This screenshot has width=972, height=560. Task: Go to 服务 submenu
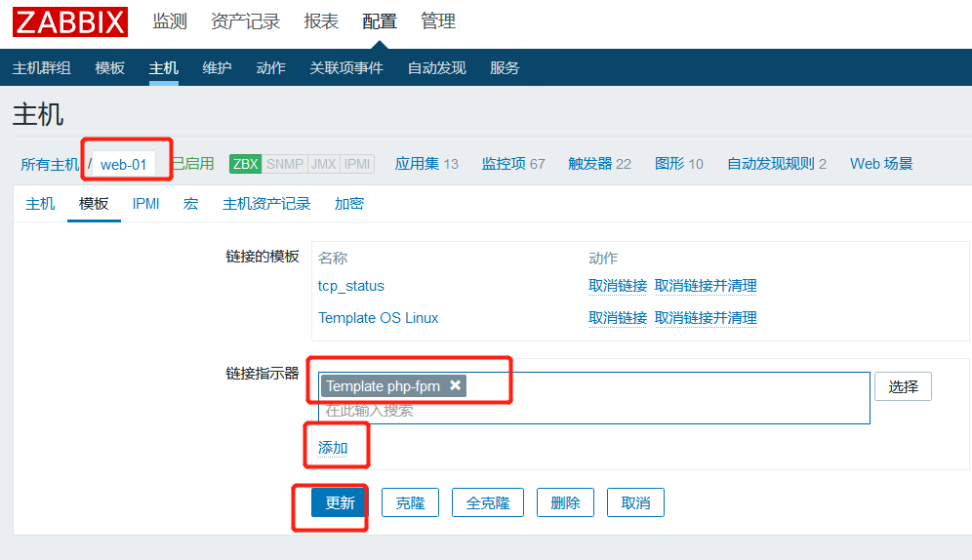point(505,68)
